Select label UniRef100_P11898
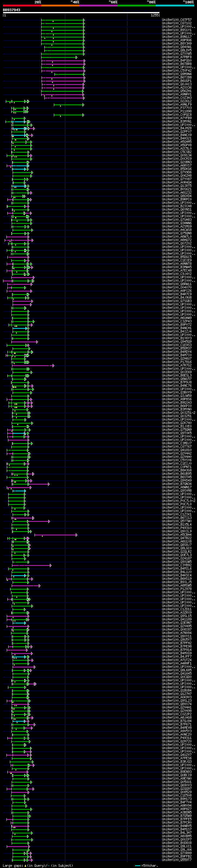The image size is (197, 868). tap(177, 111)
